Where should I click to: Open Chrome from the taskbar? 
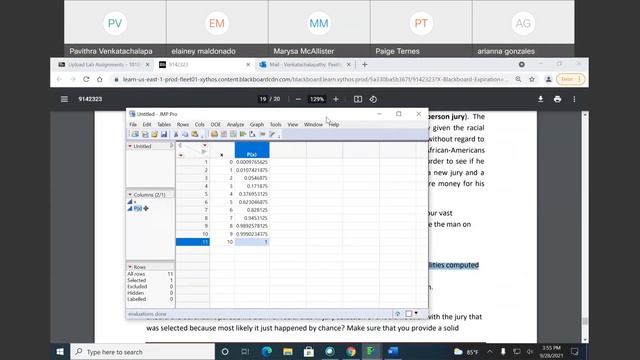[351, 351]
